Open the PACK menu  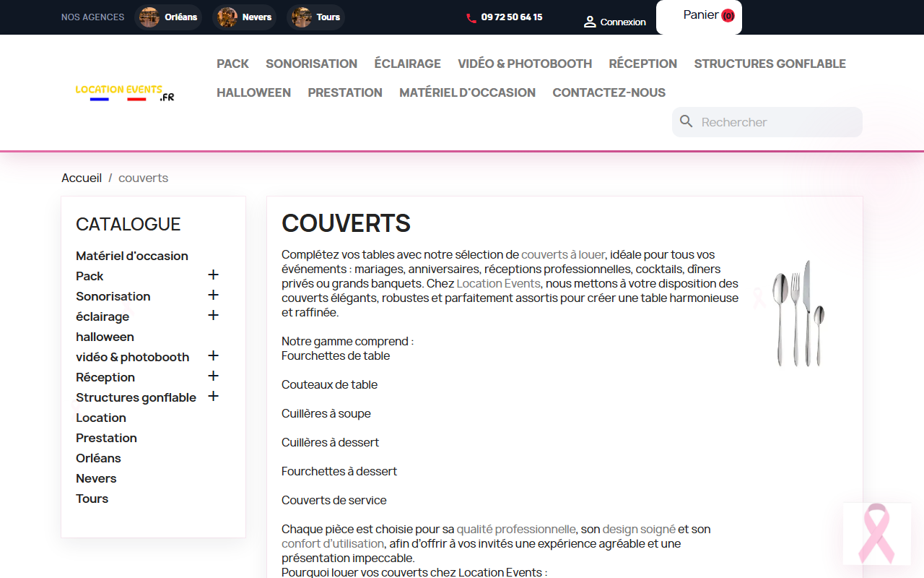coord(232,64)
